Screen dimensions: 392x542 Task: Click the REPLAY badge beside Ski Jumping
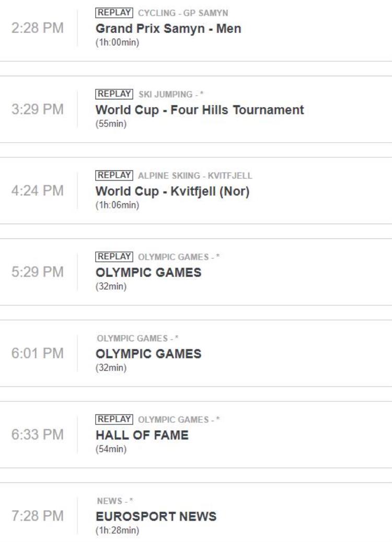coord(114,94)
